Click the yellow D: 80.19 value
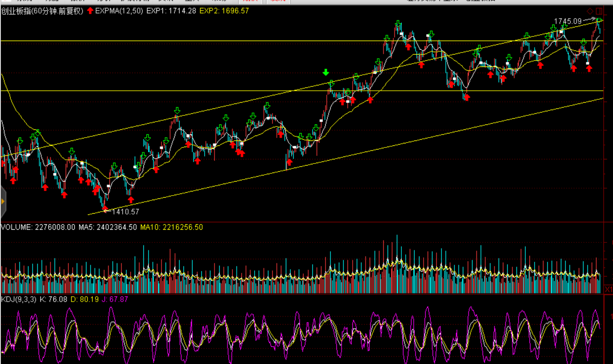This screenshot has height=364, width=613. pyautogui.click(x=85, y=299)
